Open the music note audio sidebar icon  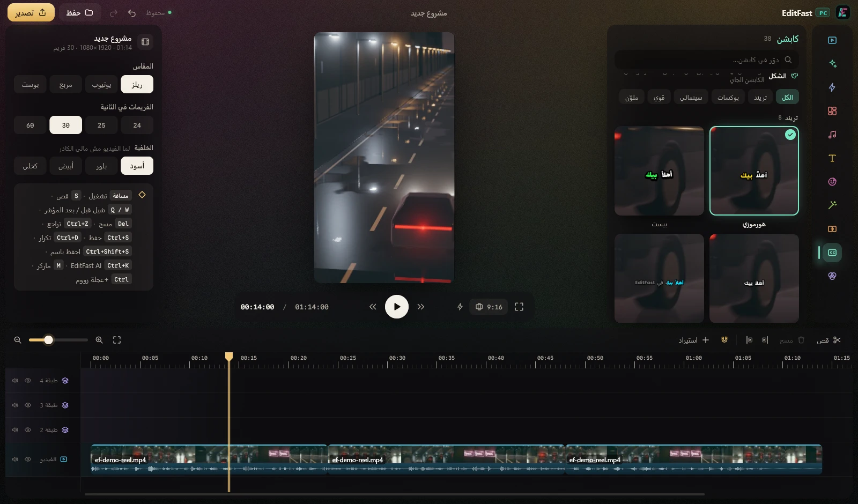point(832,135)
